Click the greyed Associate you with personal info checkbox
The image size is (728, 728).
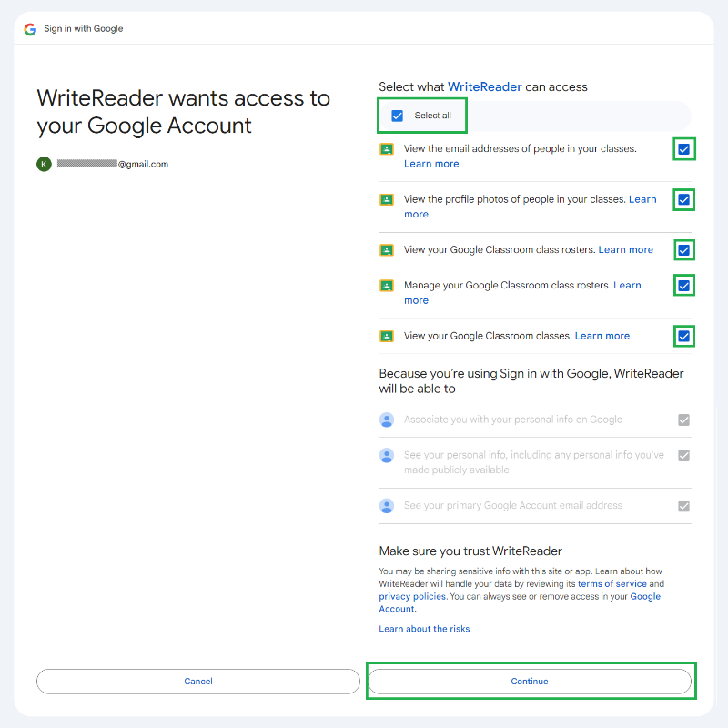click(684, 420)
